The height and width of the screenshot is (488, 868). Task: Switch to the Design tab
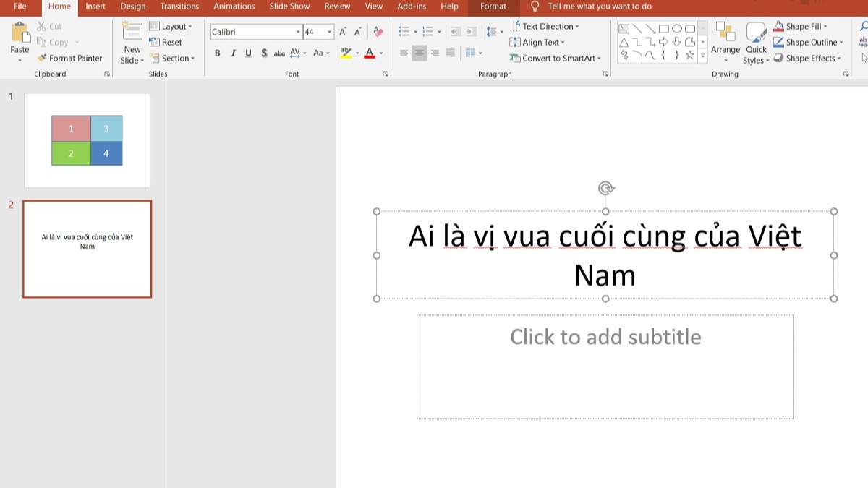(x=133, y=7)
